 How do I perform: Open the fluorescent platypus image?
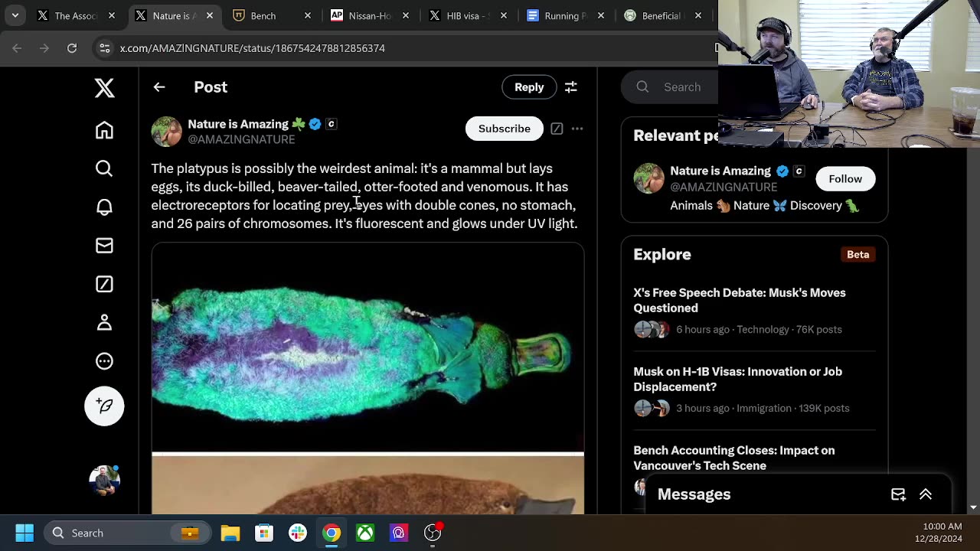click(367, 348)
